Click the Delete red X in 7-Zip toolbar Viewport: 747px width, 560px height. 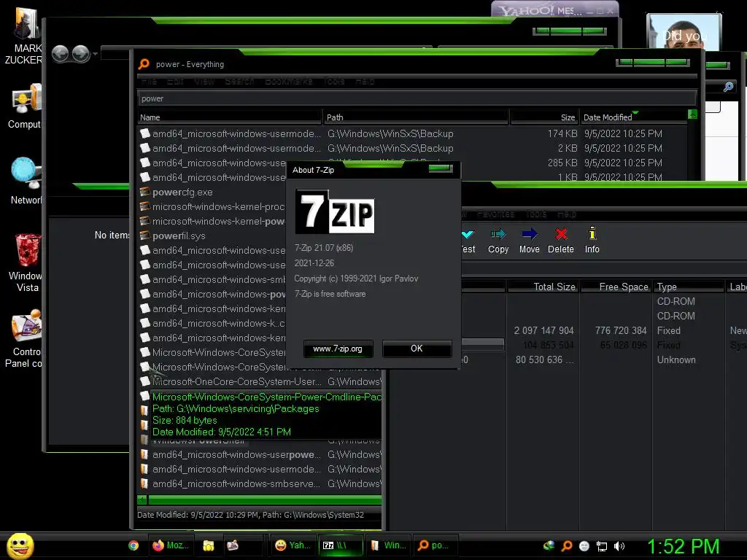pos(561,240)
